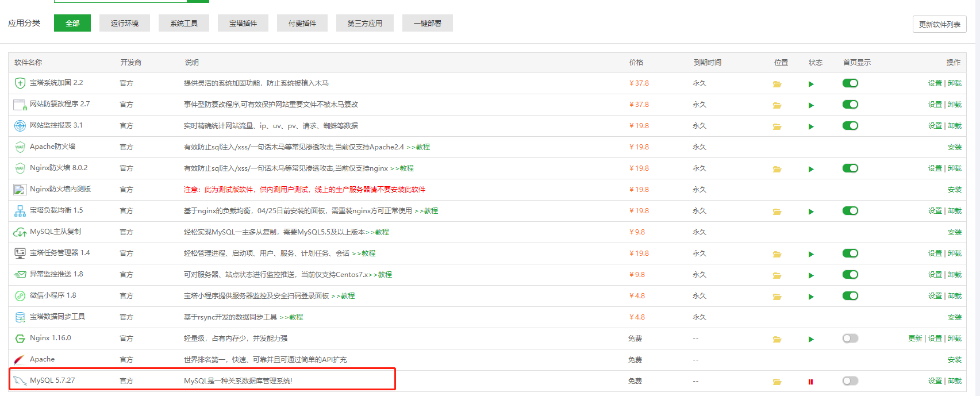The image size is (980, 396).
Task: Click running status icon for 宝塔系统加固 2.2
Action: tap(811, 84)
